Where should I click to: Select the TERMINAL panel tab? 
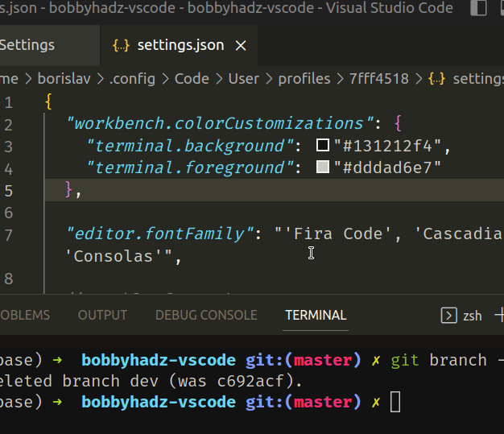(x=316, y=315)
